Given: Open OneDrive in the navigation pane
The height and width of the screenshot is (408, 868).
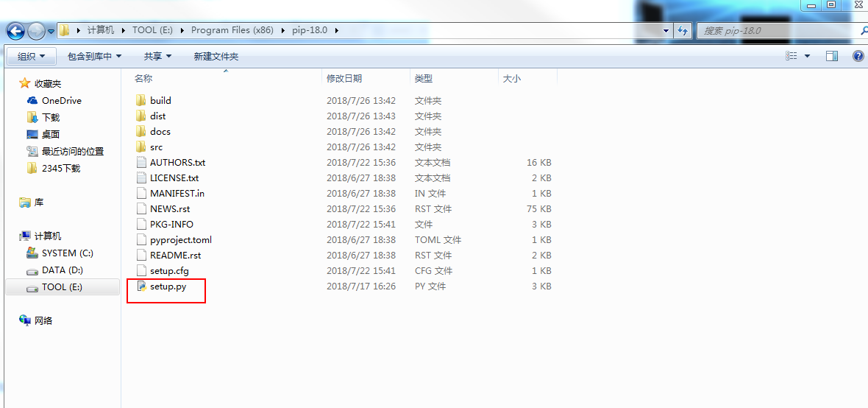Looking at the screenshot, I should (x=62, y=100).
